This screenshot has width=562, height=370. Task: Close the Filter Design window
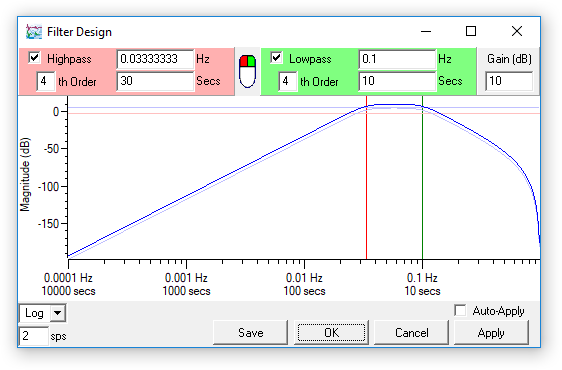click(x=517, y=31)
